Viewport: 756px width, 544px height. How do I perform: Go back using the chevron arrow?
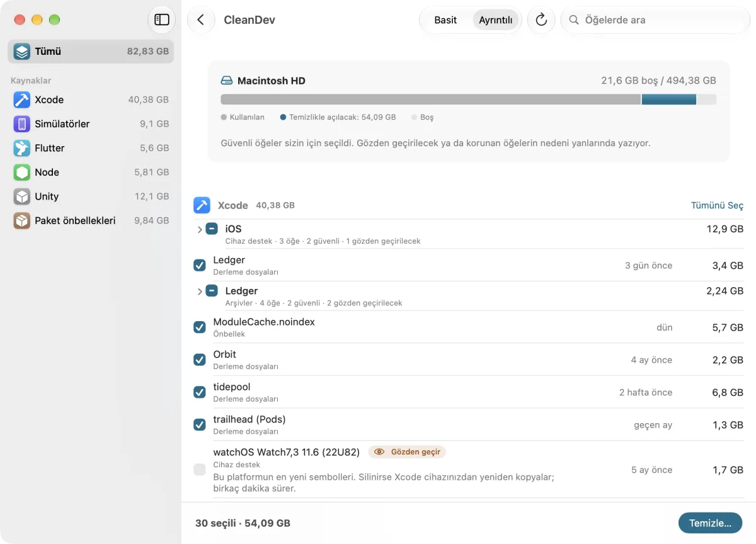(x=200, y=20)
